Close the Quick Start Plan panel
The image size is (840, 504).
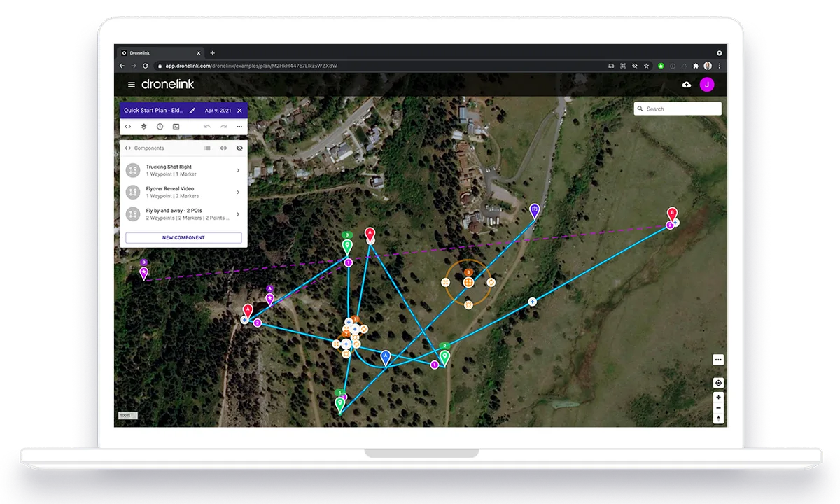coord(239,111)
